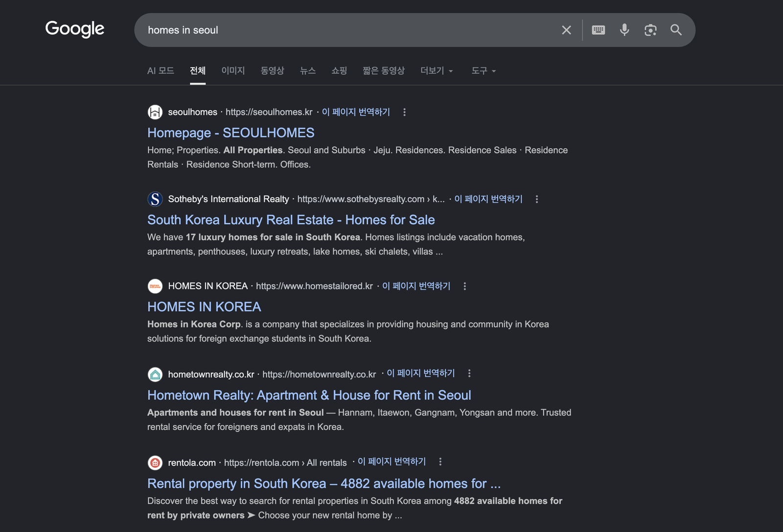Screen dimensions: 783x532
Task: Open the Homepage - SEOULHOMES result
Action: coord(231,133)
